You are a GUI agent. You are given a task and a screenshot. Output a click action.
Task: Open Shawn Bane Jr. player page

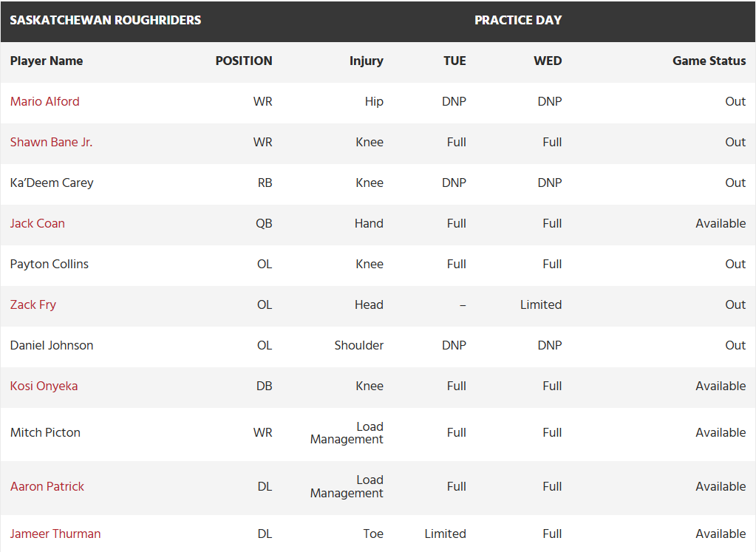(51, 142)
